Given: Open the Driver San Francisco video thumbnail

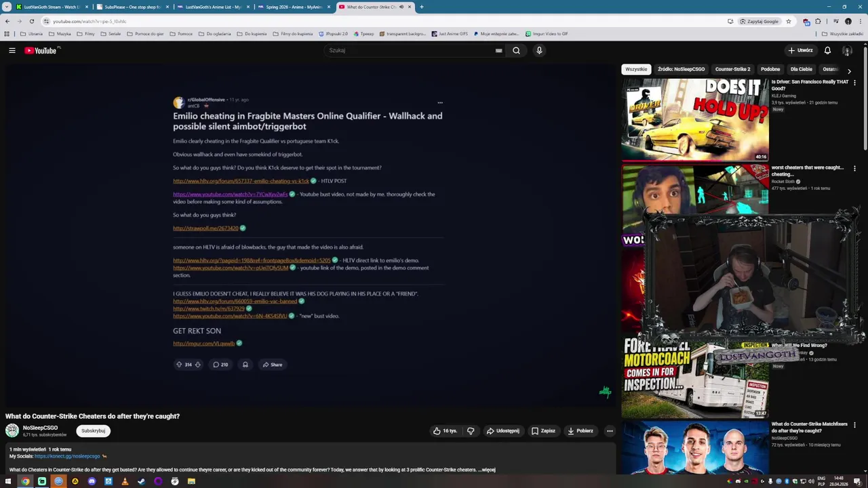Looking at the screenshot, I should point(695,119).
